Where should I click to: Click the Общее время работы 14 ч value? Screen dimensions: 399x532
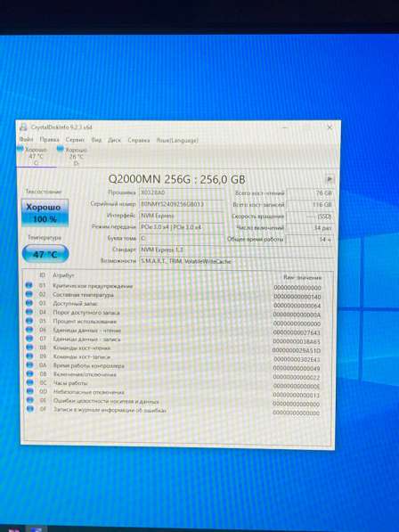310,240
